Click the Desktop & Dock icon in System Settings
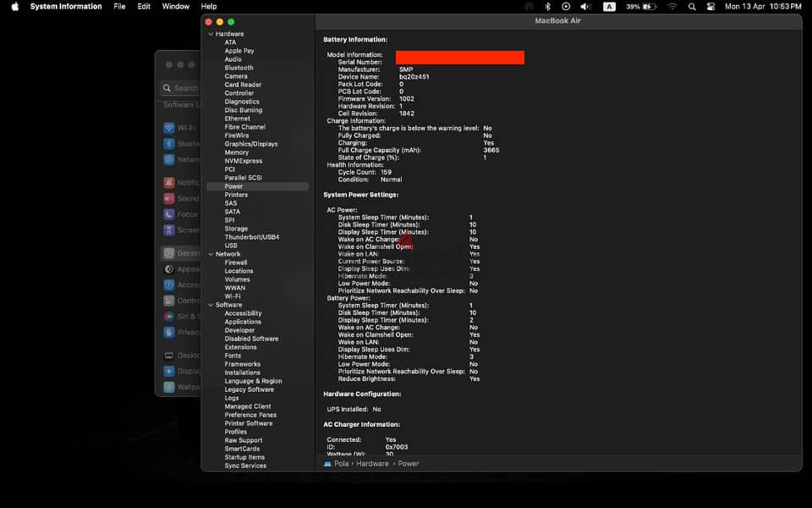The width and height of the screenshot is (812, 508). [x=169, y=356]
